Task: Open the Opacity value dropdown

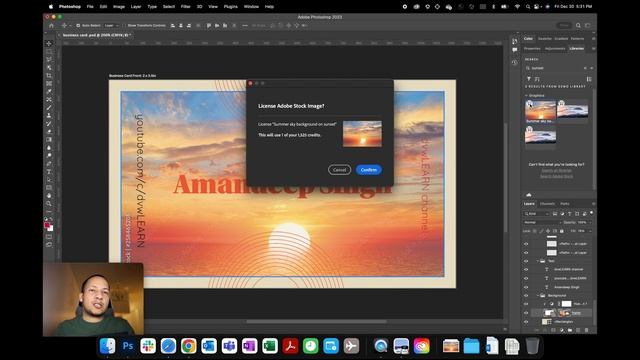Action: tap(590, 222)
